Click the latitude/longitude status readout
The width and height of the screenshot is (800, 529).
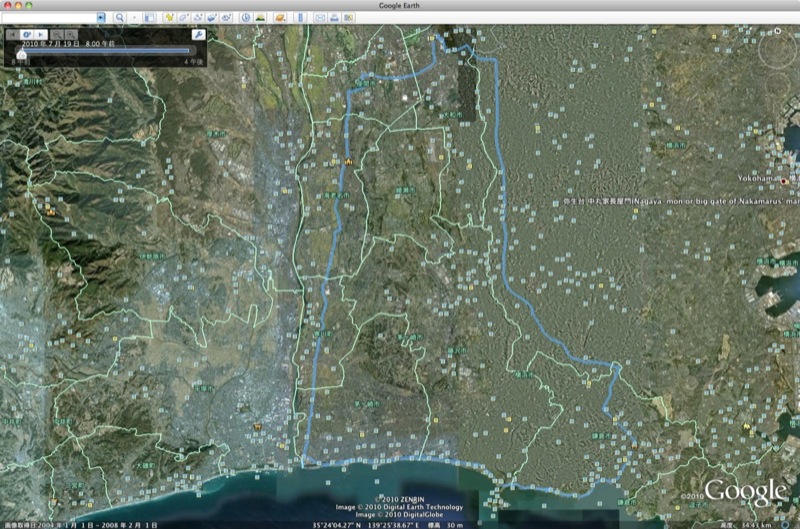tap(366, 525)
